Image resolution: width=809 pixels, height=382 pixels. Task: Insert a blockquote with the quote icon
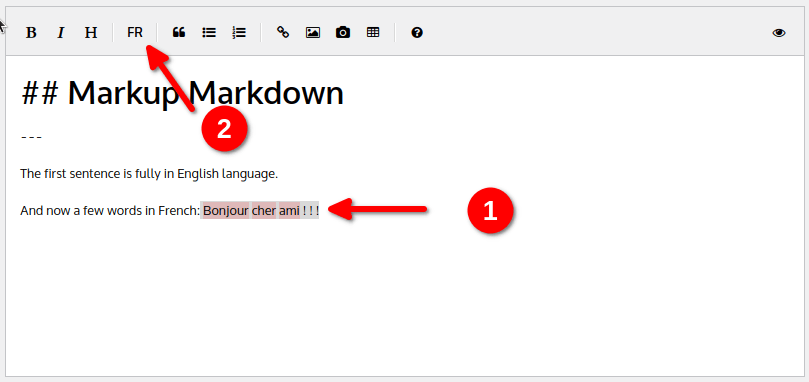coord(179,33)
